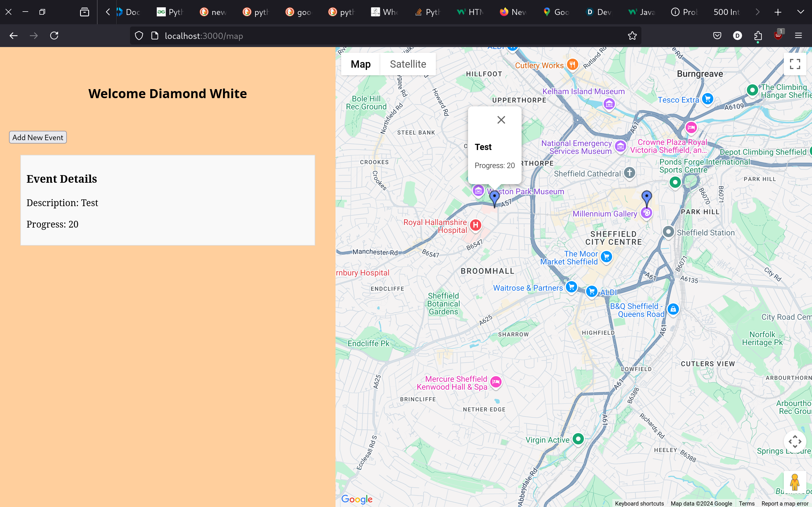812x507 pixels.
Task: Click Sheffield Cathedral map pin icon
Action: pyautogui.click(x=629, y=173)
